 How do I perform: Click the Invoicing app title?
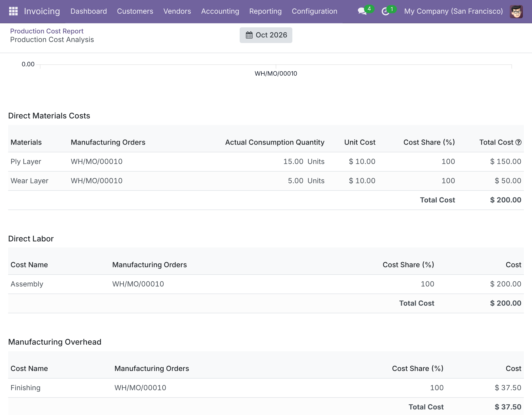[x=42, y=11]
